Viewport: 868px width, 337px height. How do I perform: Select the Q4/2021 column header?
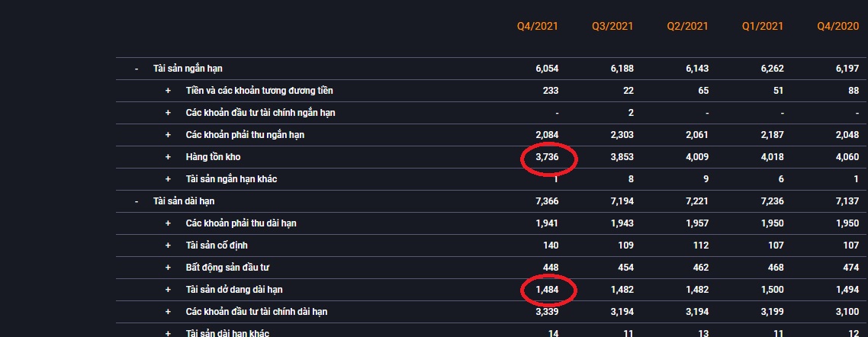pos(537,26)
